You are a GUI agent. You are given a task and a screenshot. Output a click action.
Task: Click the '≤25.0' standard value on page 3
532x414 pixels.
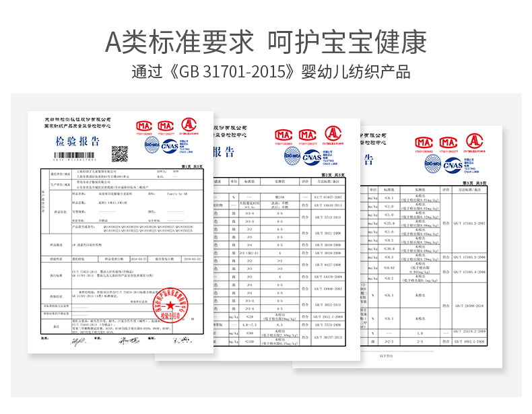coord(389,223)
